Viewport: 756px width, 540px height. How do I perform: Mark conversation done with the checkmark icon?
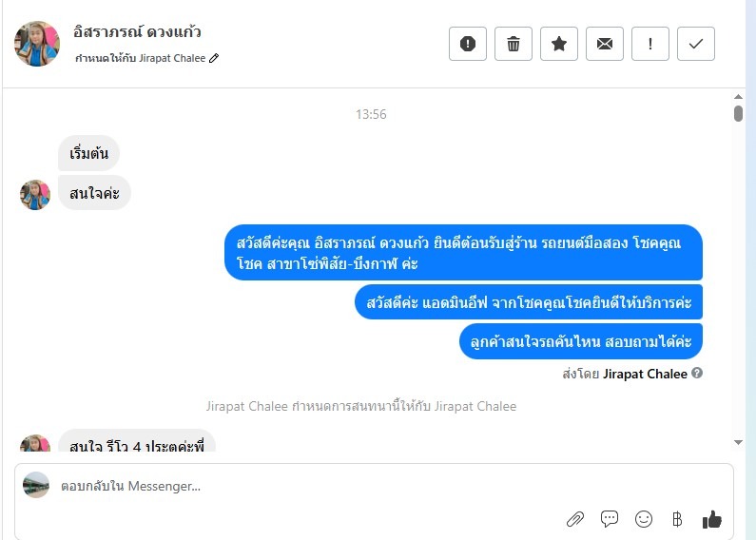(696, 44)
